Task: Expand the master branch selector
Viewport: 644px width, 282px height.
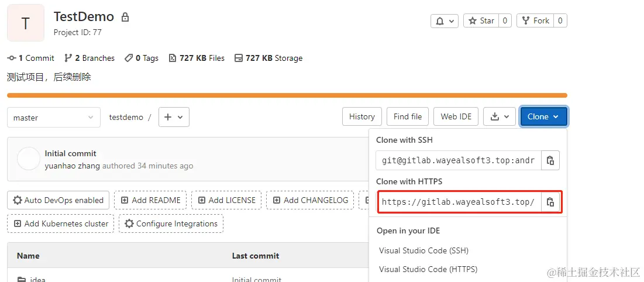Action: coord(53,118)
